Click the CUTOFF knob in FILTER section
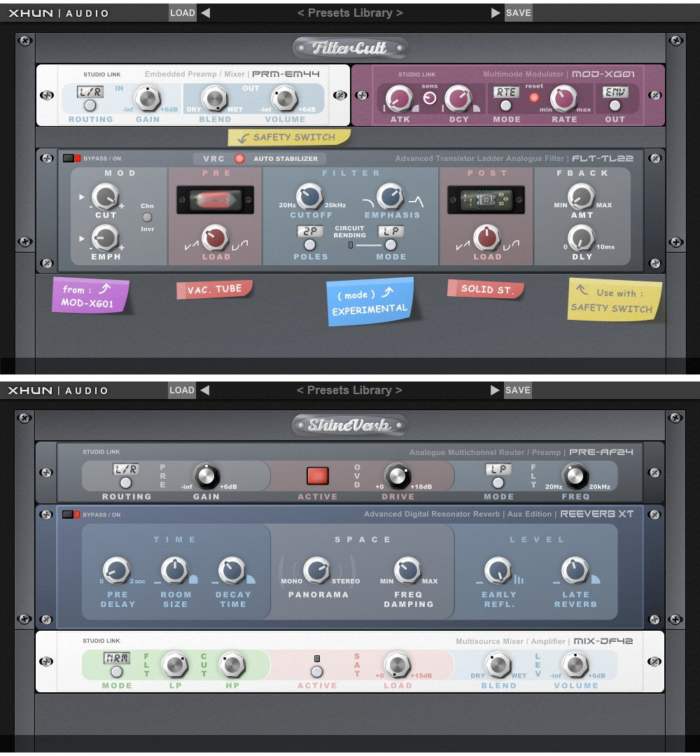700x756 pixels. [x=309, y=196]
